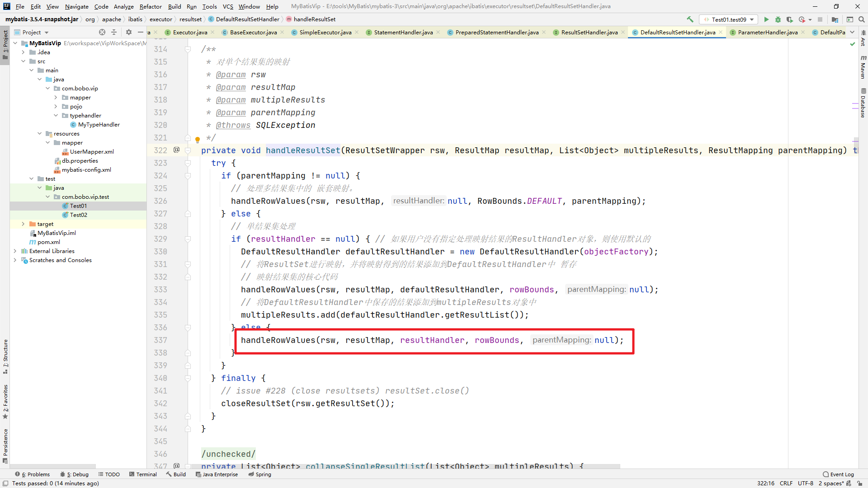This screenshot has height=488, width=868.
Task: Open the Refactor menu
Action: coord(150,6)
